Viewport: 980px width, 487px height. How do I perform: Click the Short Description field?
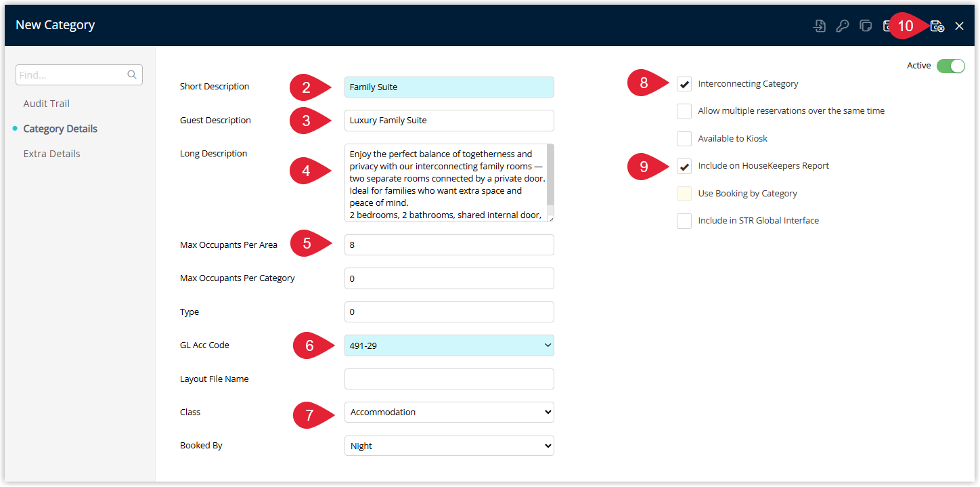click(x=449, y=87)
